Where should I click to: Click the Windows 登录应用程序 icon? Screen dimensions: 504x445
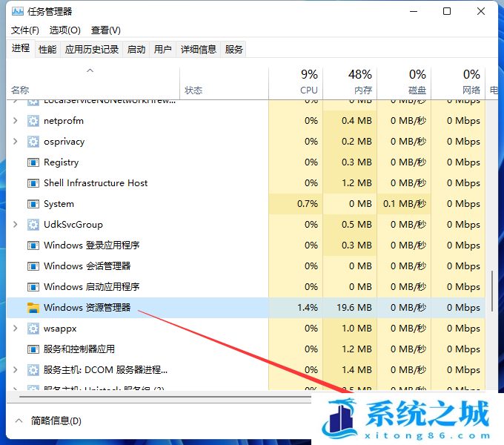[33, 245]
